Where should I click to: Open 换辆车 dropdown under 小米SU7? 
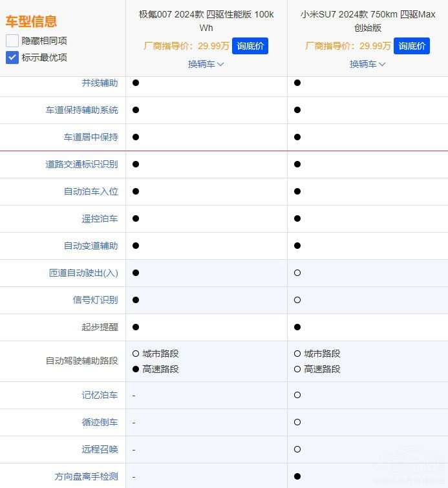pos(367,64)
